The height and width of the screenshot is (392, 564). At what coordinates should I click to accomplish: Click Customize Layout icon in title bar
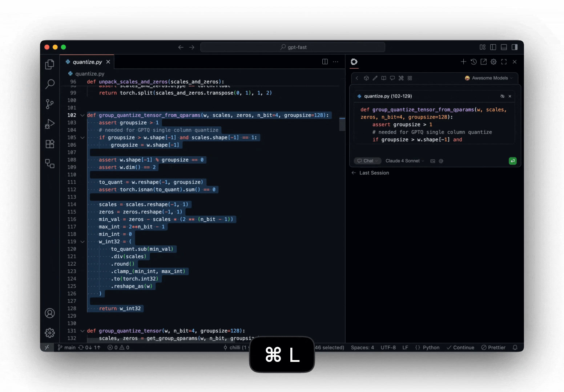pos(483,47)
